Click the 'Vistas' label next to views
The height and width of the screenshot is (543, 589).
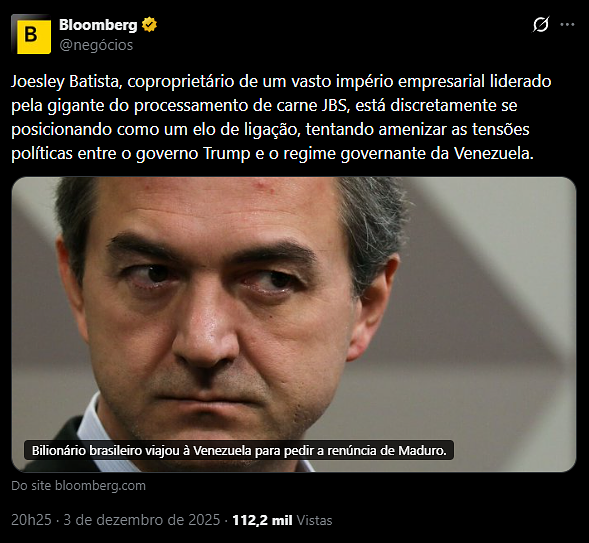coord(314,520)
